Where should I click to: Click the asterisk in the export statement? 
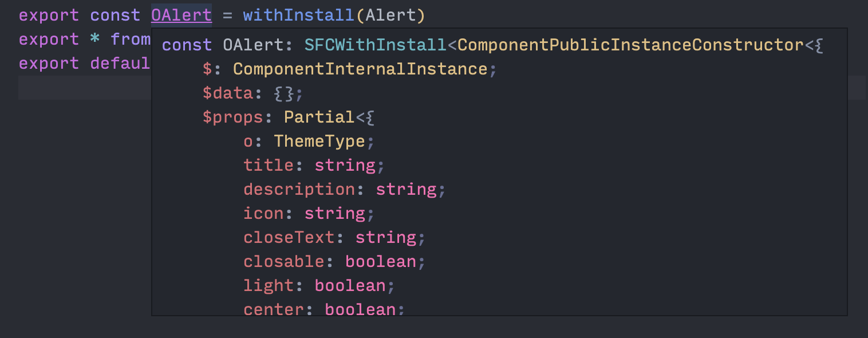(x=95, y=39)
